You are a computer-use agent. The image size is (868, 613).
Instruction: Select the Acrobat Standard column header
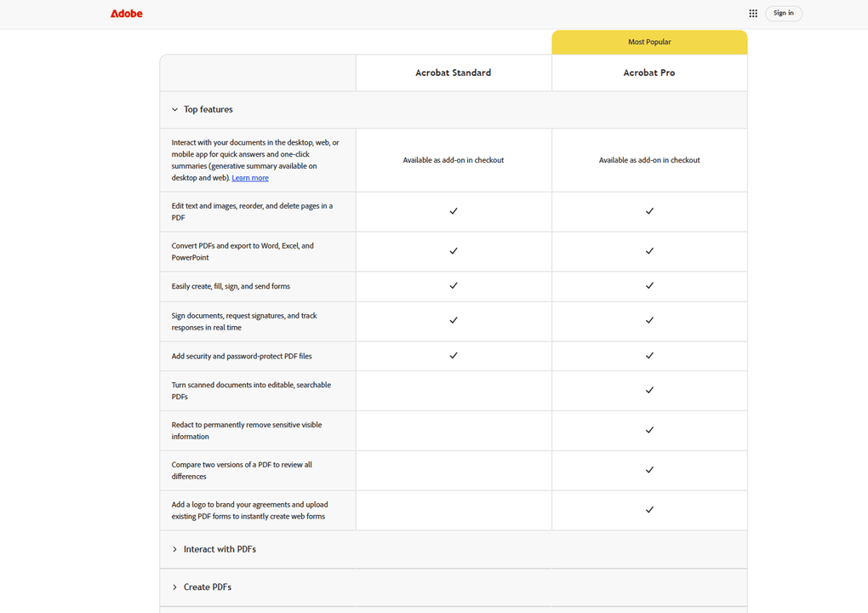pyautogui.click(x=454, y=72)
